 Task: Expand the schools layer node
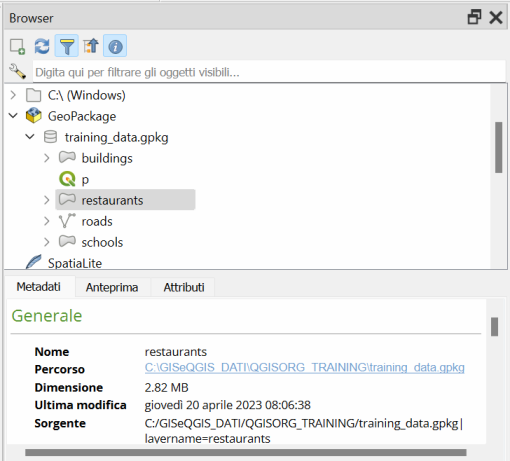pos(47,242)
